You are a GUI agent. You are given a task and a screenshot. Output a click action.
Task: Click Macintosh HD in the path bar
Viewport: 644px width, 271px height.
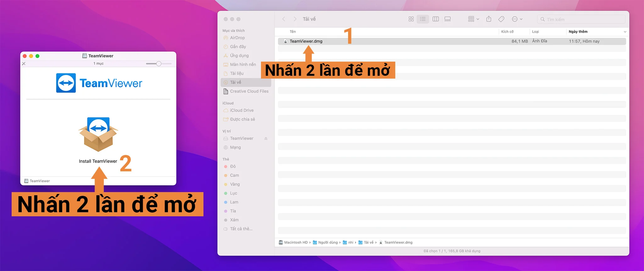point(293,242)
